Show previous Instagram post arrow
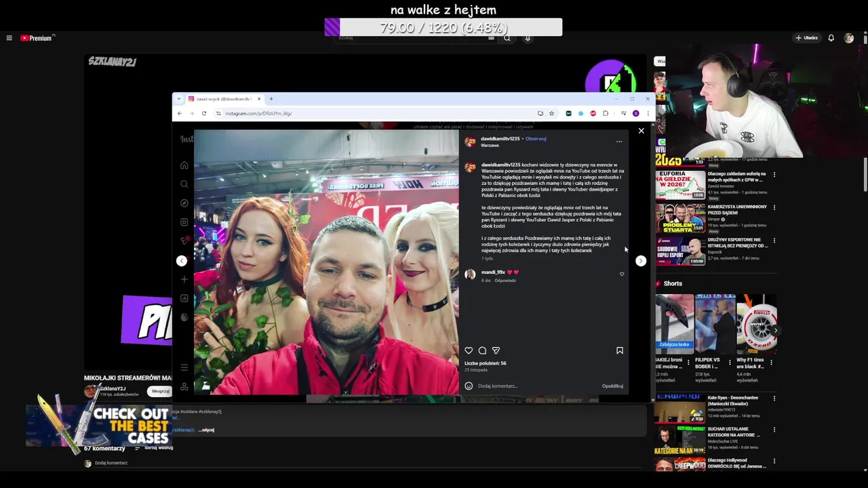Viewport: 868px width, 488px height. click(x=181, y=261)
